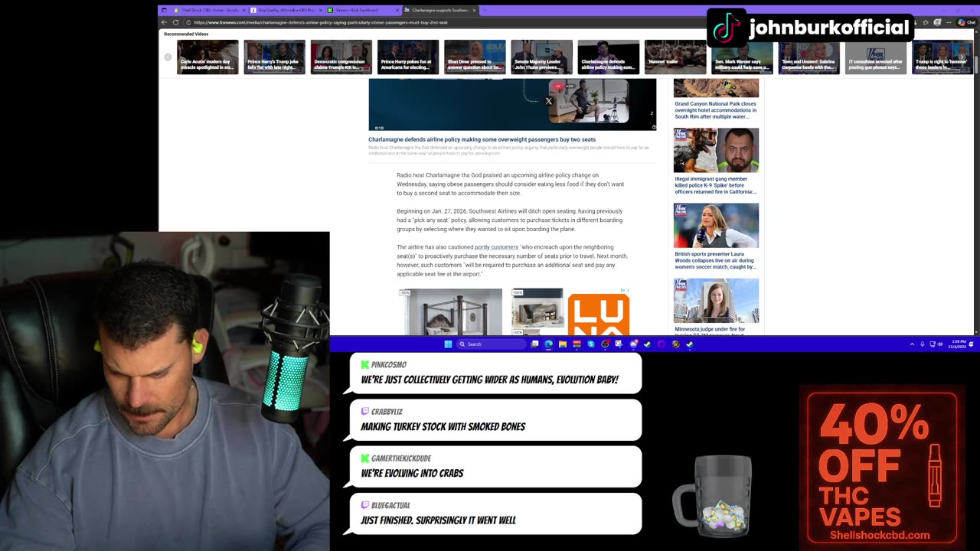Play Prince Harry's Trump joke video
The height and width of the screenshot is (551, 980).
pos(274,57)
